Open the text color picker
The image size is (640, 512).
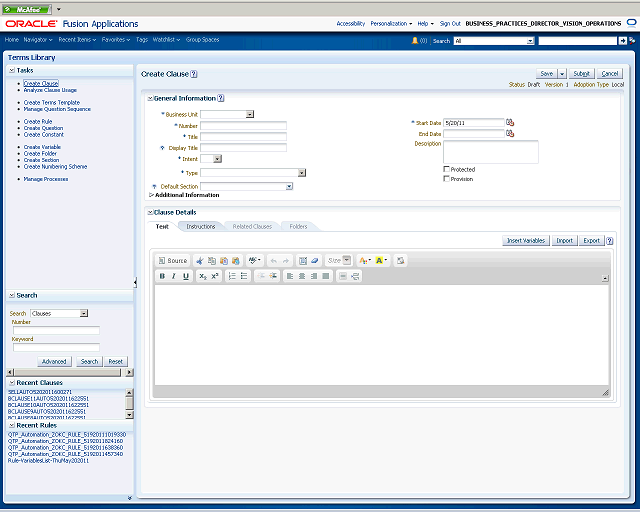364,260
